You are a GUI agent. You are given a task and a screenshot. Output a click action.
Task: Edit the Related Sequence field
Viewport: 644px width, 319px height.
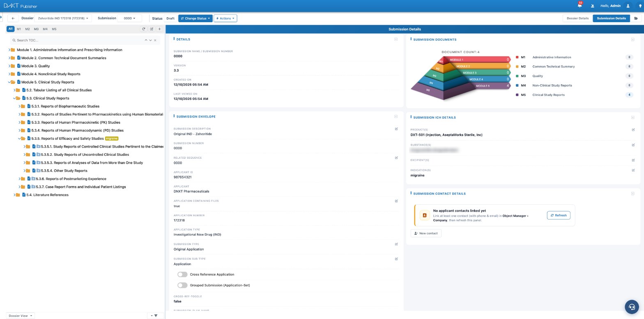[396, 157]
